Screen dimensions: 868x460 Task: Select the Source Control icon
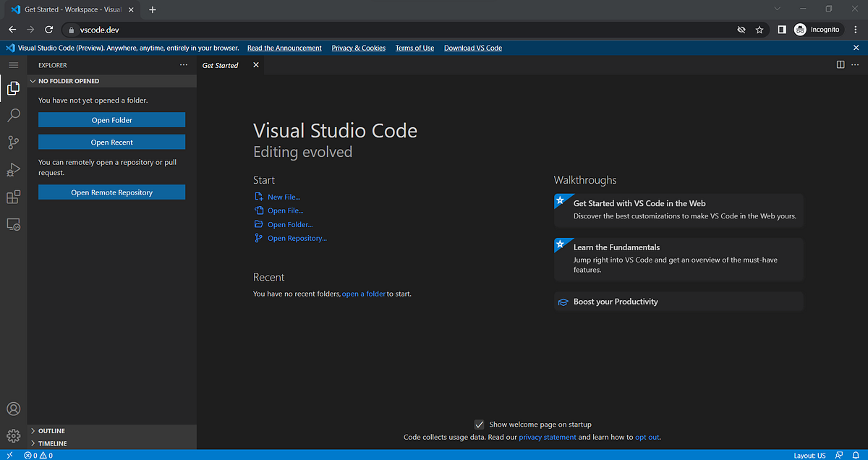pyautogui.click(x=13, y=142)
